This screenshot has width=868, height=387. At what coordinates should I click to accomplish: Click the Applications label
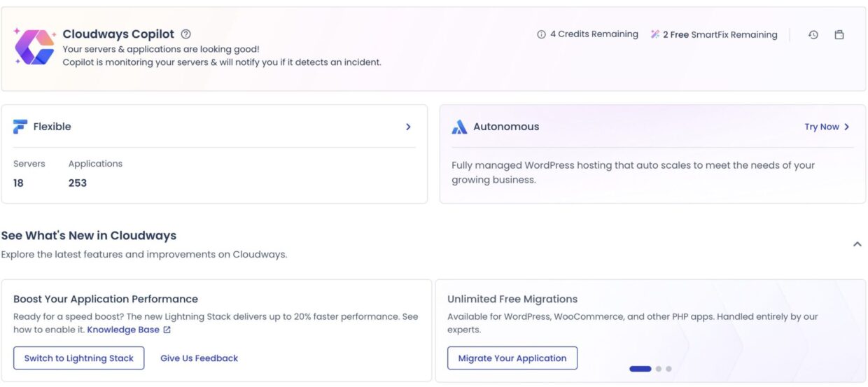point(95,164)
